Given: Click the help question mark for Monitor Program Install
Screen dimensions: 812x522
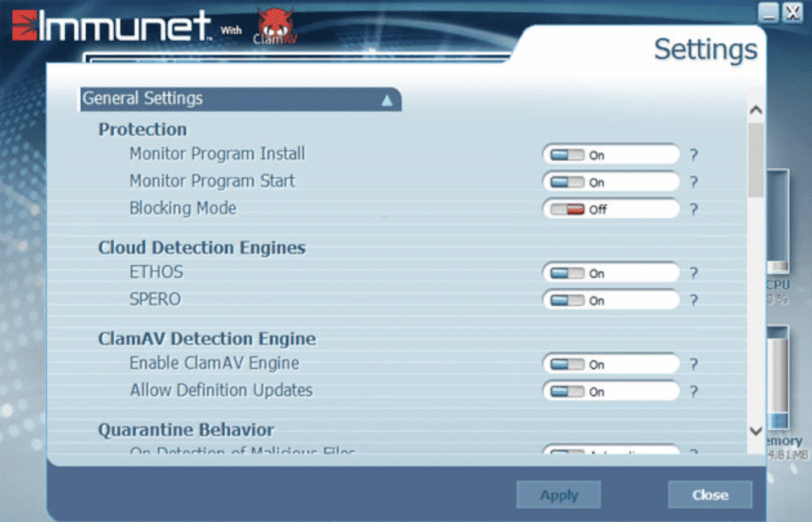Looking at the screenshot, I should pos(693,155).
